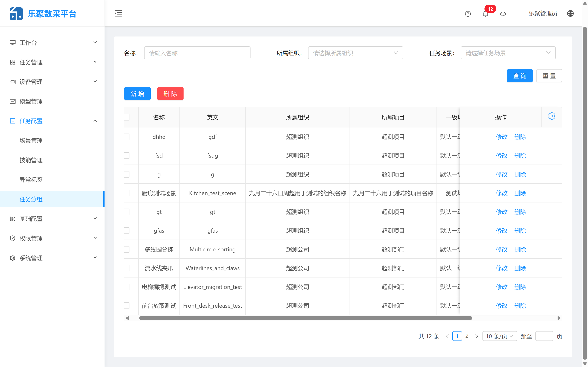Click the cloud download icon in header
The height and width of the screenshot is (367, 588).
tap(503, 14)
